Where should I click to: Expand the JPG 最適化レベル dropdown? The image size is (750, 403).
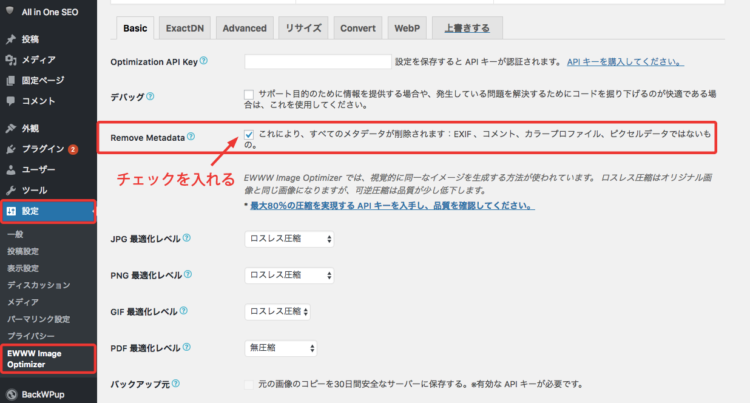click(x=289, y=239)
